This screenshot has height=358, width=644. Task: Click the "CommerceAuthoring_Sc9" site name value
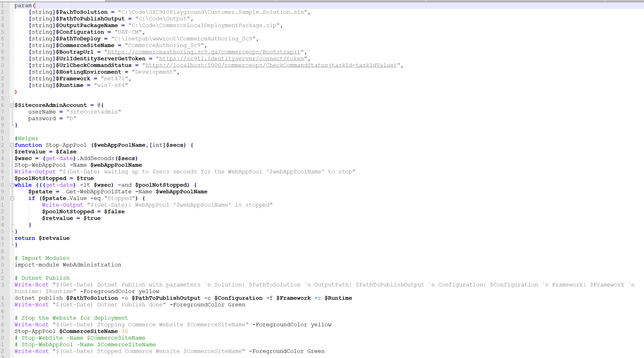pos(164,45)
